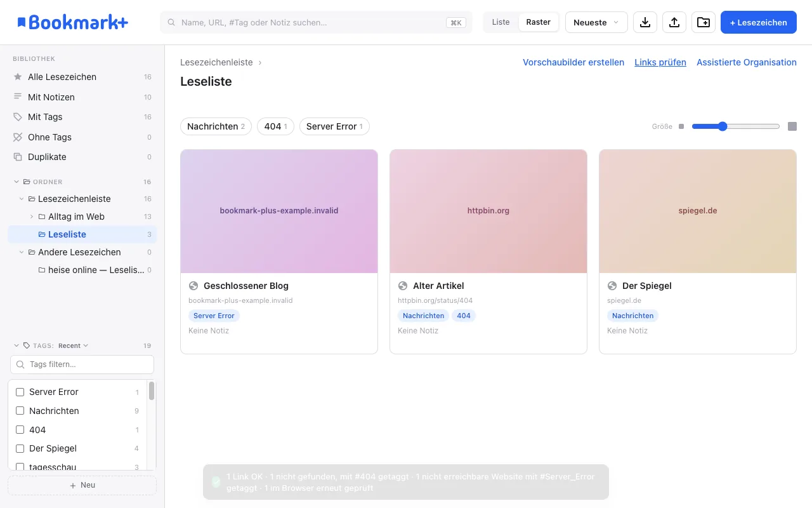Click the Links prüfen link

660,62
